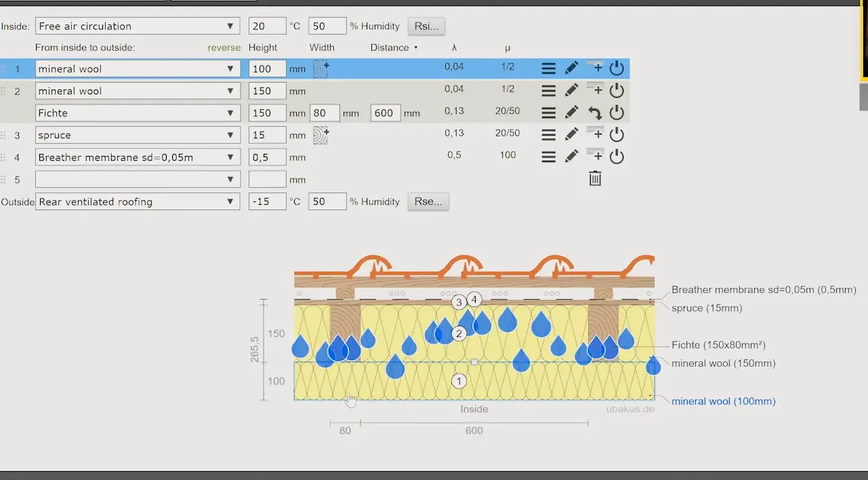Edit the Fichte material with pencil icon
This screenshot has width=868, height=480.
coord(571,113)
